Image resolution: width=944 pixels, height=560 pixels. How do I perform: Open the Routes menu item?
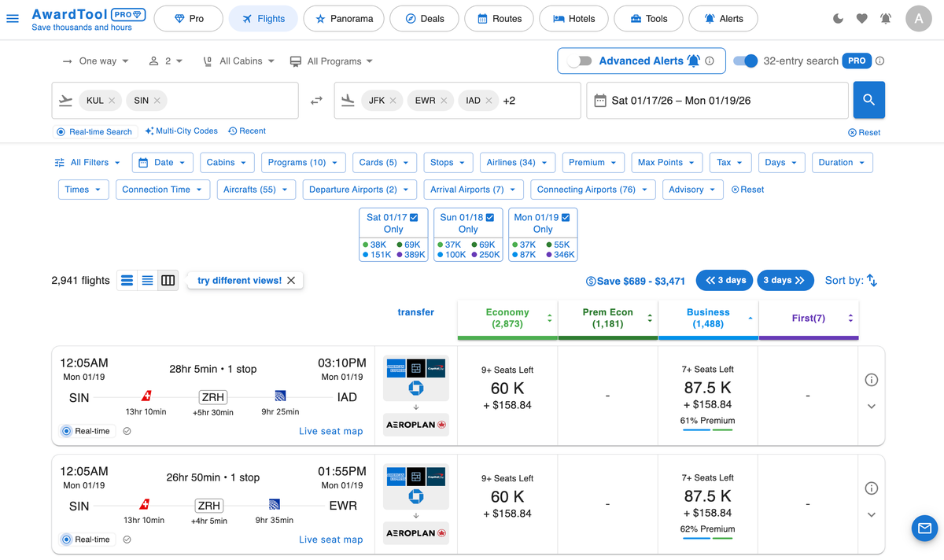499,18
